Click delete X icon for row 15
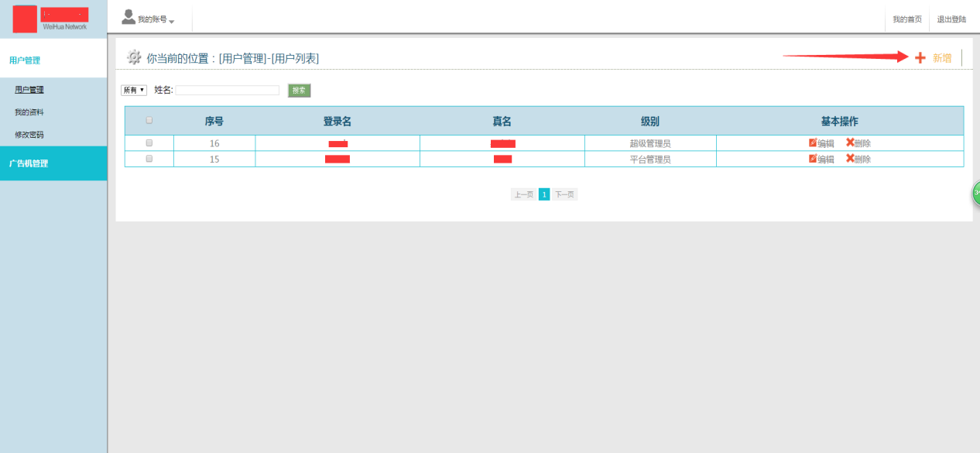980x453 pixels. pos(850,159)
